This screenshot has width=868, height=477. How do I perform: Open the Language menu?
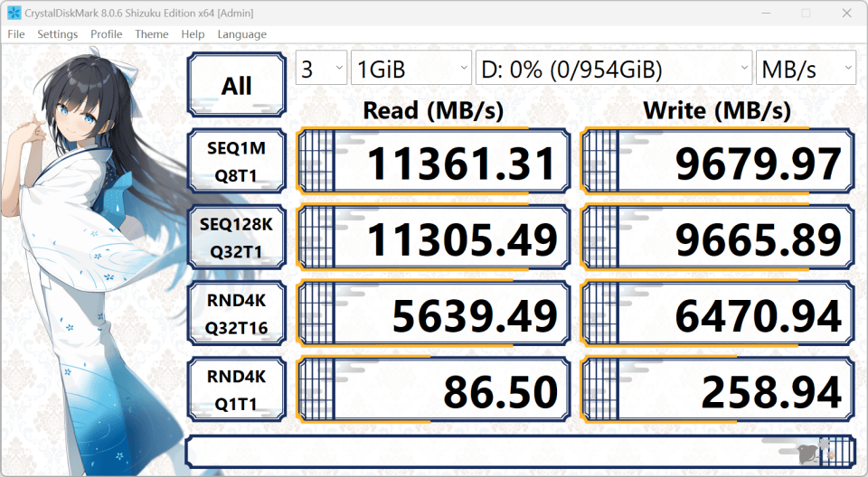(242, 34)
